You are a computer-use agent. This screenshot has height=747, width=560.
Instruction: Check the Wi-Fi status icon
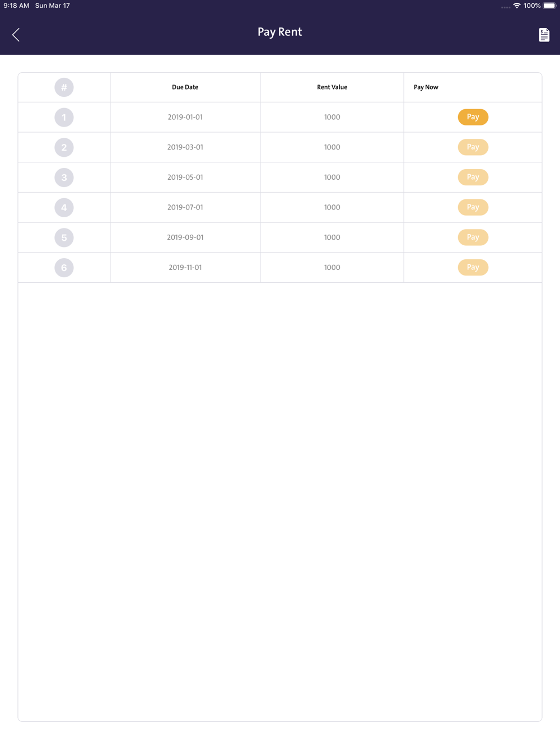point(516,6)
